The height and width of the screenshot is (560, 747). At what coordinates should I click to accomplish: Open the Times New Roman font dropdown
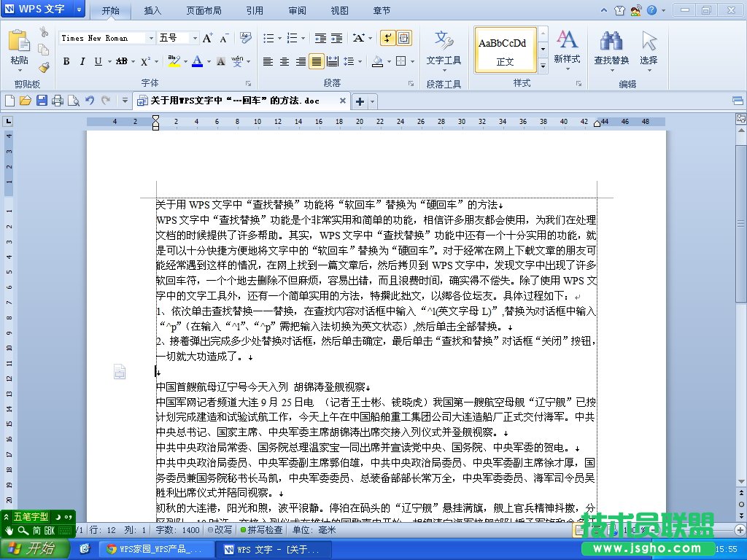coord(151,38)
